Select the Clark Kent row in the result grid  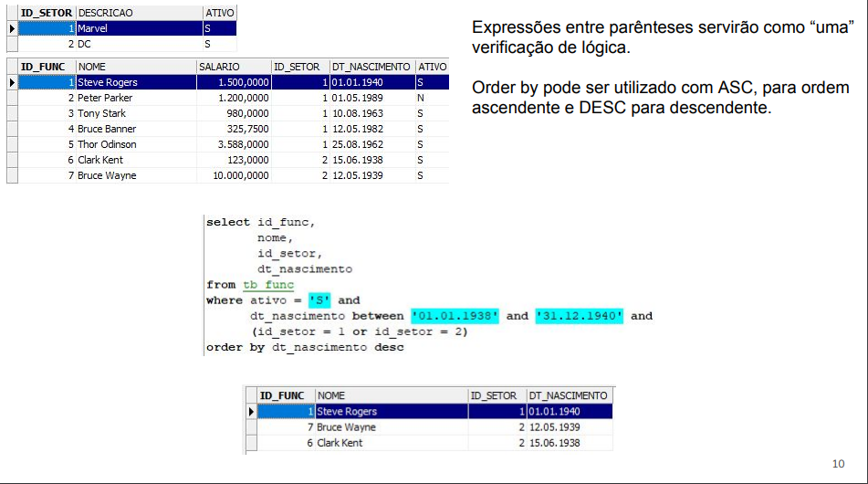tap(340, 443)
